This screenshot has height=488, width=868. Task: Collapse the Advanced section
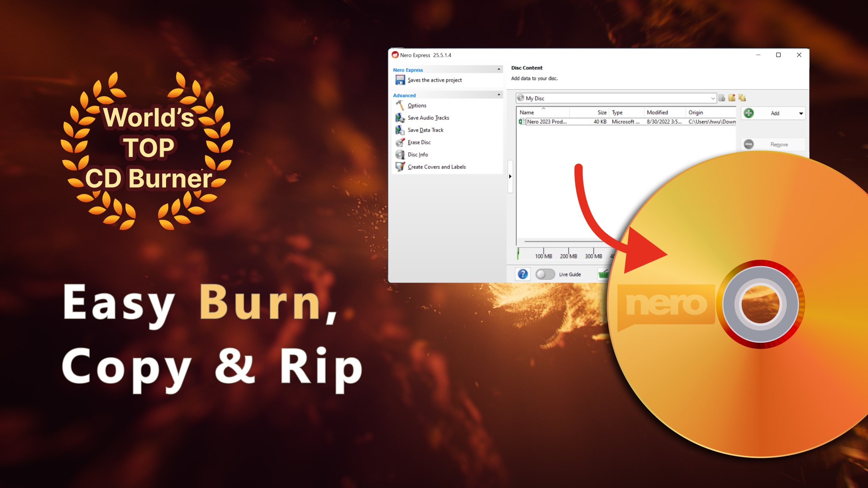499,95
